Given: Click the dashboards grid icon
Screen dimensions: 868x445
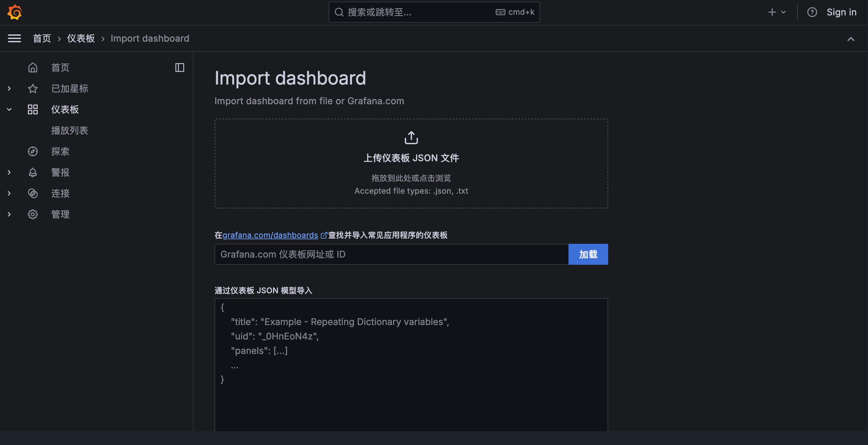Looking at the screenshot, I should pyautogui.click(x=33, y=109).
